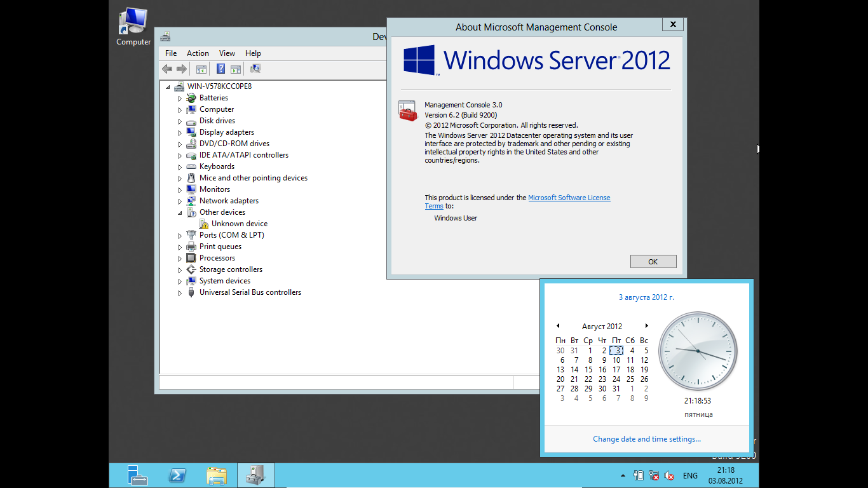Image resolution: width=868 pixels, height=488 pixels.
Task: Expand the Computer category node
Action: point(180,110)
